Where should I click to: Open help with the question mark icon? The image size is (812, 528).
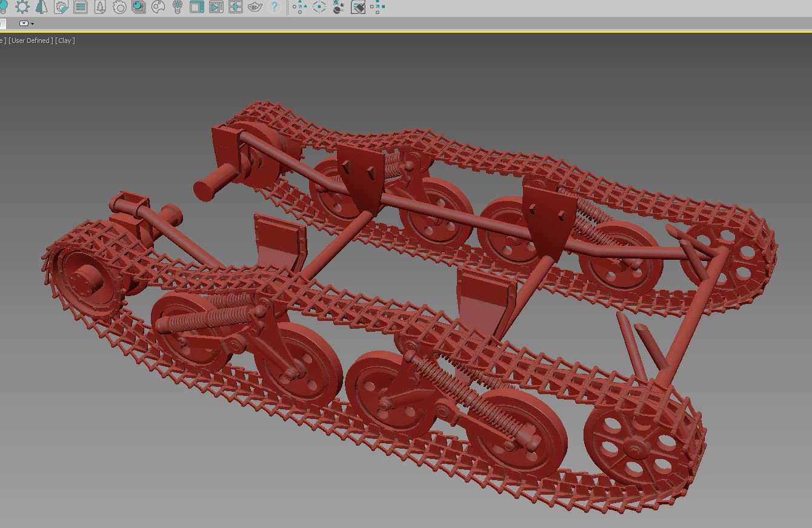coord(275,7)
